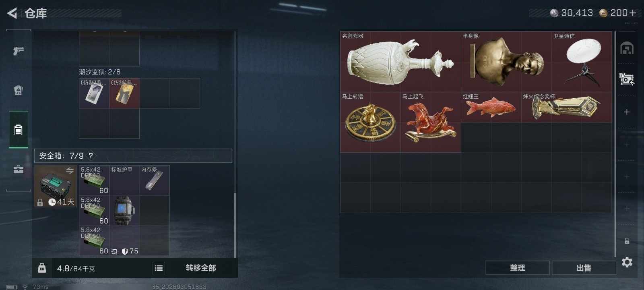Open the backpack category icon in sidebar
The width and height of the screenshot is (644, 290).
(18, 90)
